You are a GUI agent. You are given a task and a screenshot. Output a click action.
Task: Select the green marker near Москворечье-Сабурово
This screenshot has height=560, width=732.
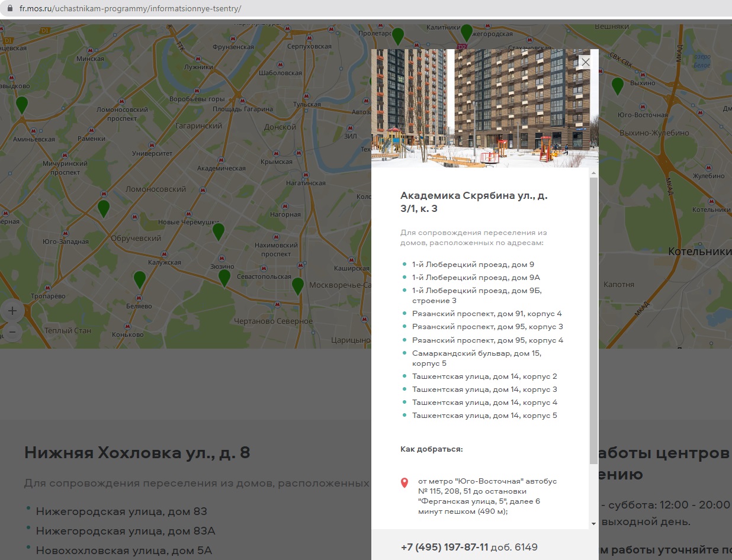[298, 286]
